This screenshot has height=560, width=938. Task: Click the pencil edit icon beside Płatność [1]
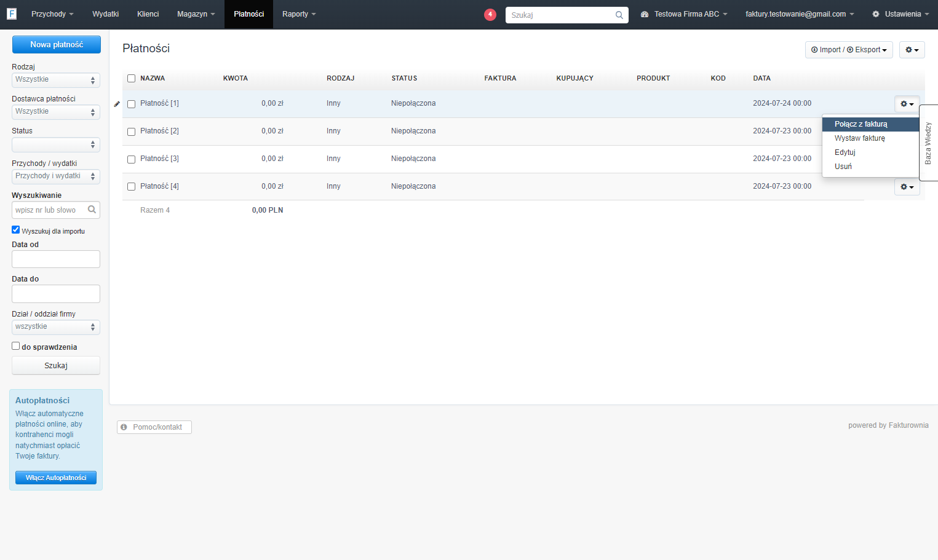coord(117,104)
